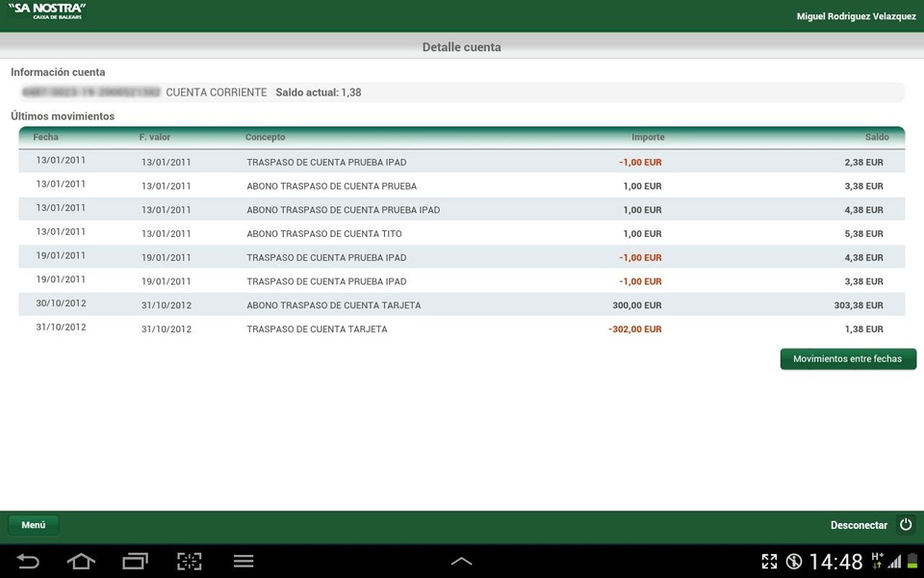Click the Desconectar label to log out
Viewport: 924px width, 578px height.
coord(859,525)
